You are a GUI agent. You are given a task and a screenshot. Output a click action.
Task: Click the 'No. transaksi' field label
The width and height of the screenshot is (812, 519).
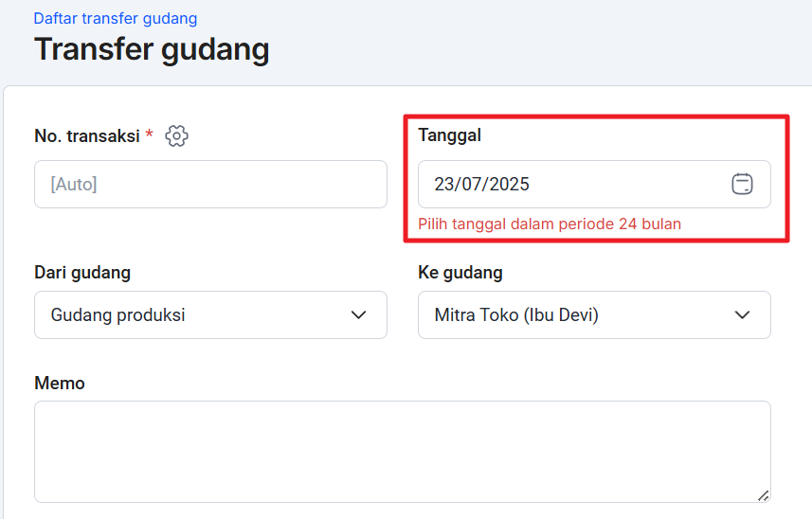pos(87,135)
